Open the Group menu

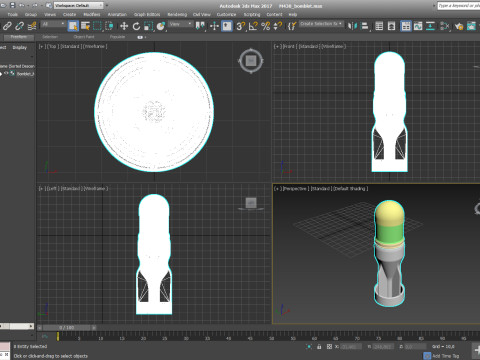[x=31, y=15]
